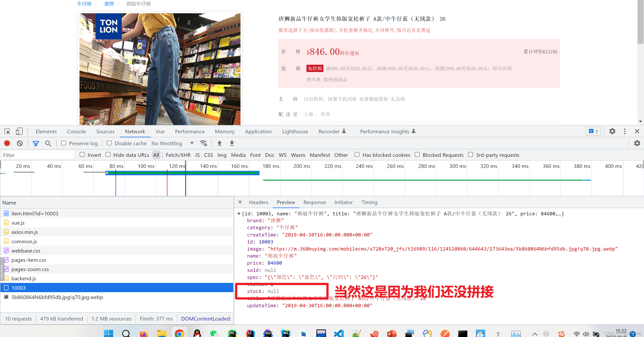Filter requests by Img type
The image size is (644, 337).
(222, 155)
